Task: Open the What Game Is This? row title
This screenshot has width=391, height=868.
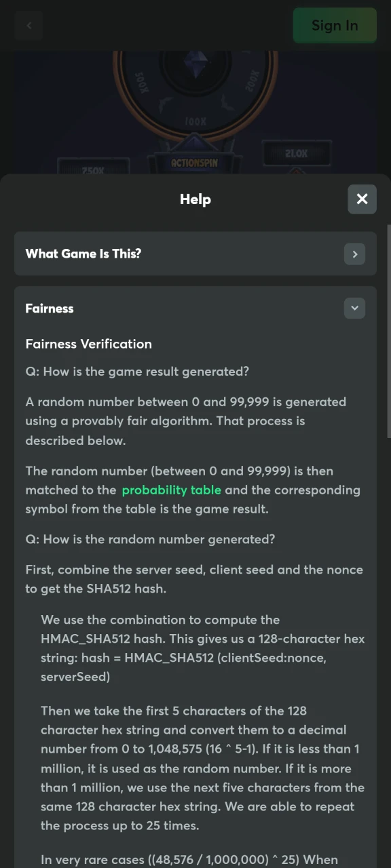Action: click(x=83, y=254)
